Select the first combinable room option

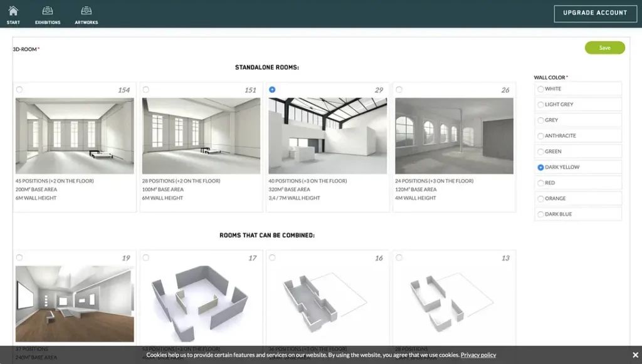18,257
